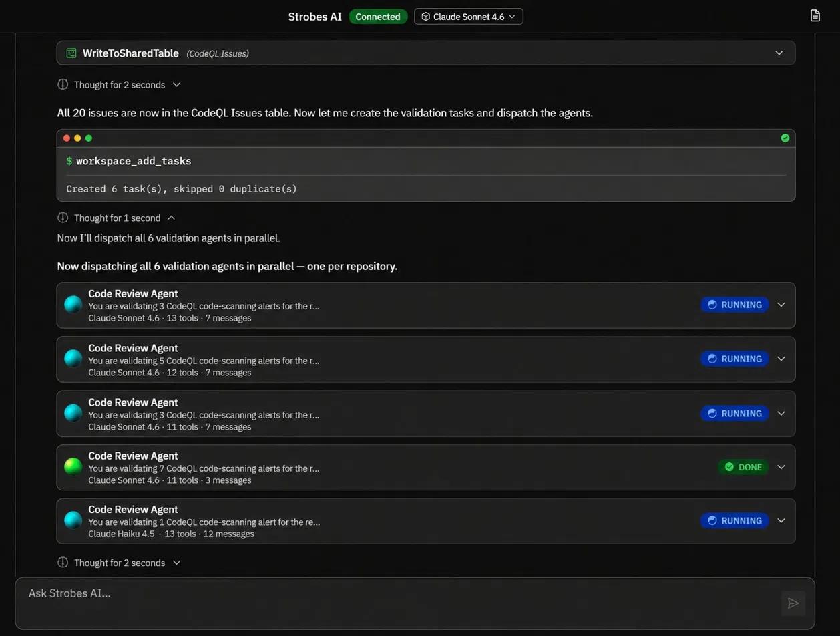The image size is (840, 636).
Task: Click 'Now I'll dispatch all 6 validation agents' text
Action: pos(169,238)
